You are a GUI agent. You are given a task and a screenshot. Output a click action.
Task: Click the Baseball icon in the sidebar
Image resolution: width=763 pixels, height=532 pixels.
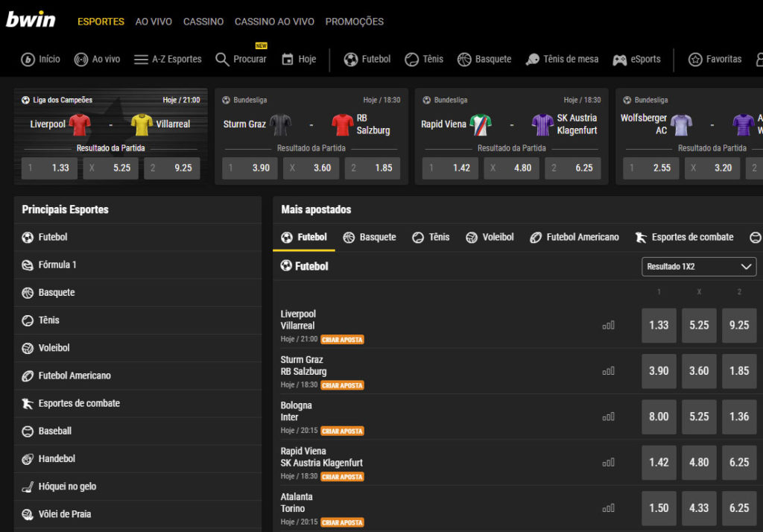[28, 431]
